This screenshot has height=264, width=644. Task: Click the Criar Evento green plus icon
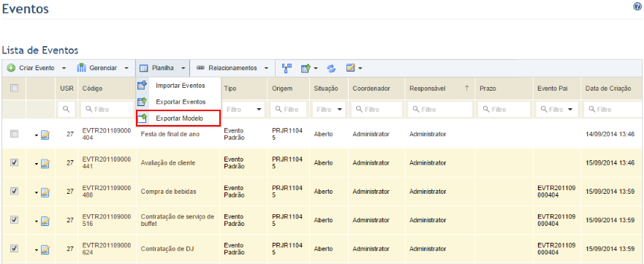tap(11, 68)
